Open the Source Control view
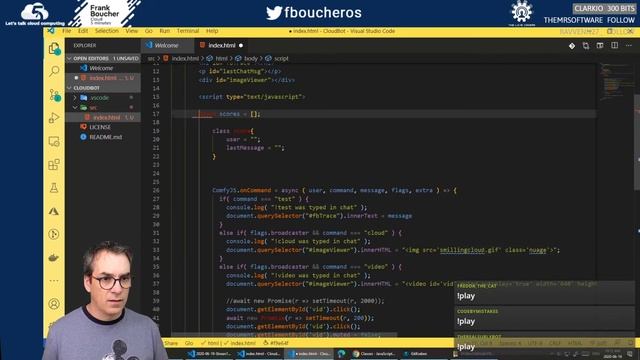Screen dimensions: 640x360 coord(54,95)
